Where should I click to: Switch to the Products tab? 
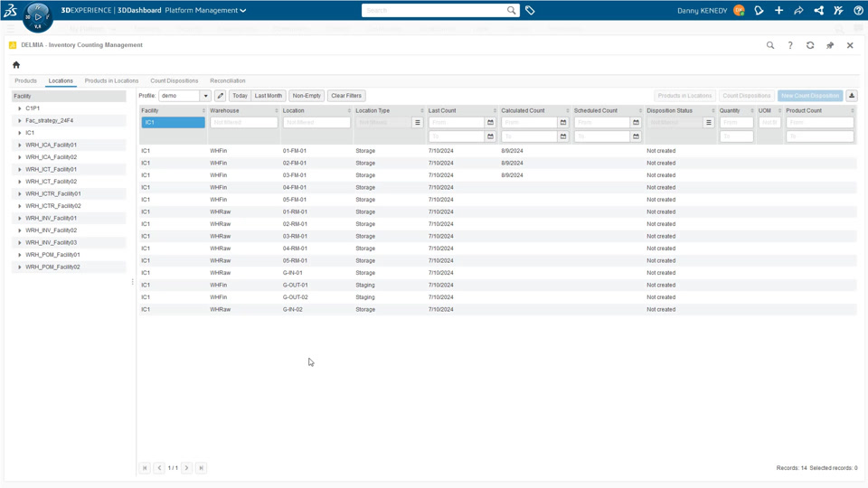click(x=25, y=80)
